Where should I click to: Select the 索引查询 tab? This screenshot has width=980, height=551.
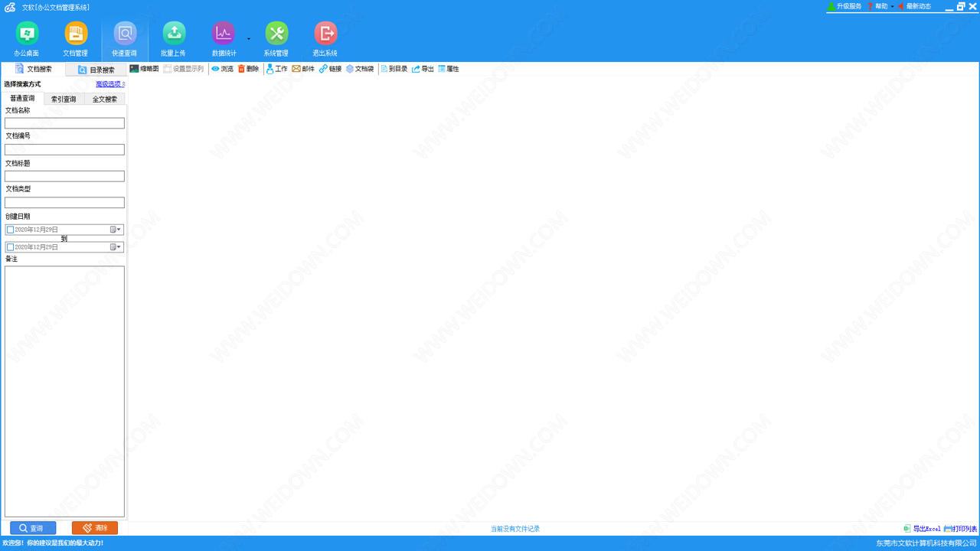tap(64, 99)
